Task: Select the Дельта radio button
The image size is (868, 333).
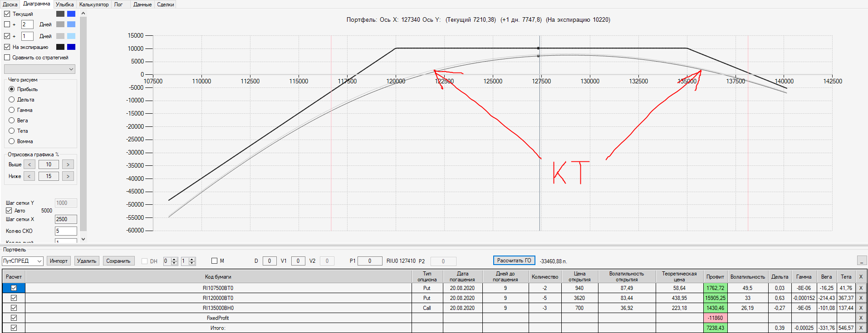Action: point(12,100)
